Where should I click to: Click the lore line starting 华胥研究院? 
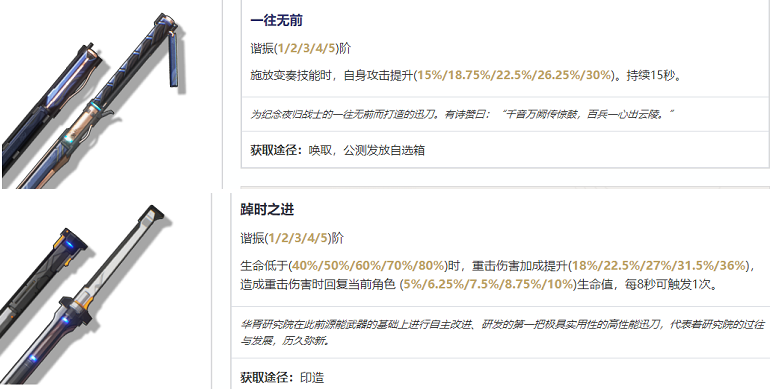[x=502, y=324]
